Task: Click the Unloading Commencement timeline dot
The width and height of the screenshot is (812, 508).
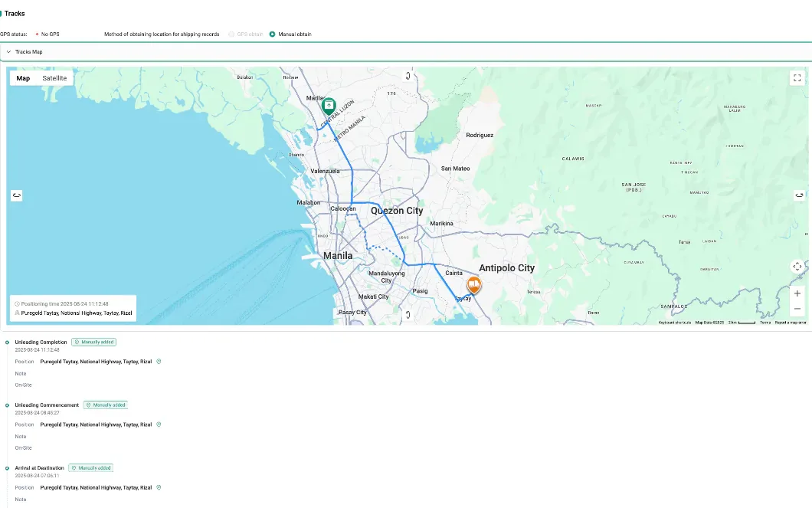Action: (7, 405)
